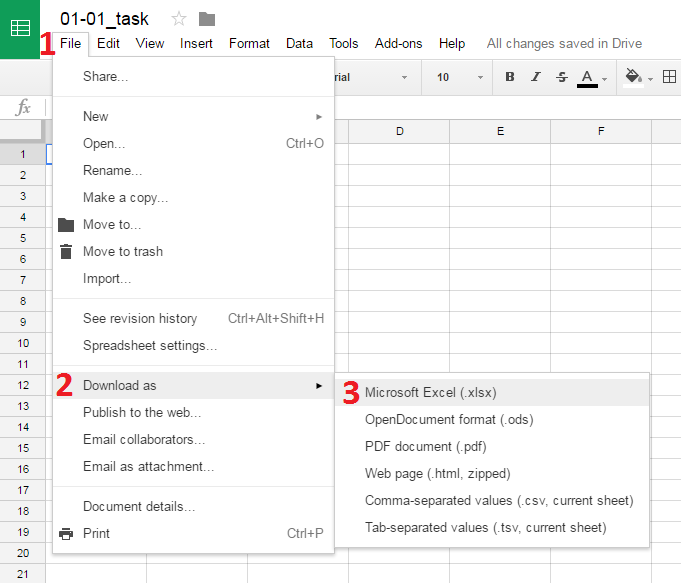Select Move to trash menu entry
Viewport: 681px width, 583px height.
[122, 251]
